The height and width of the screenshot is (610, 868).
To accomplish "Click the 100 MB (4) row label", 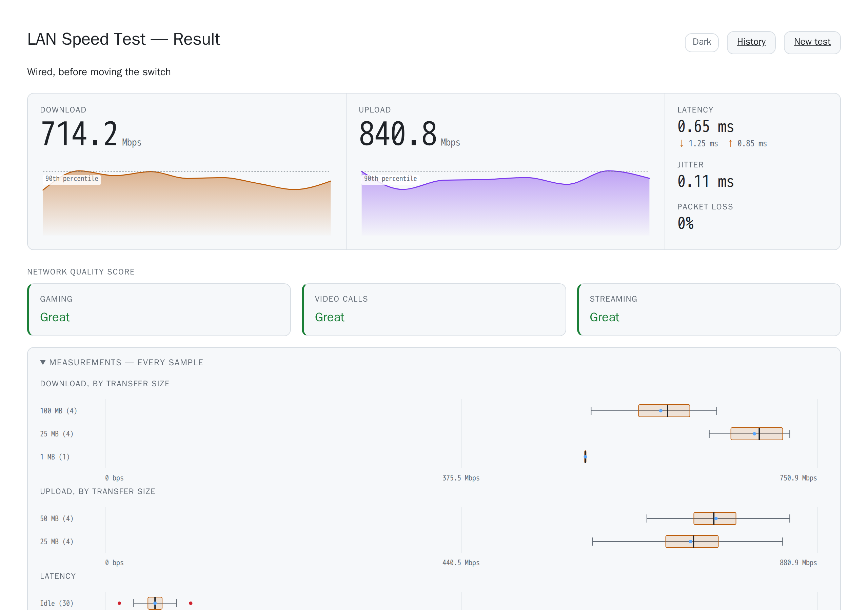I will (x=59, y=410).
